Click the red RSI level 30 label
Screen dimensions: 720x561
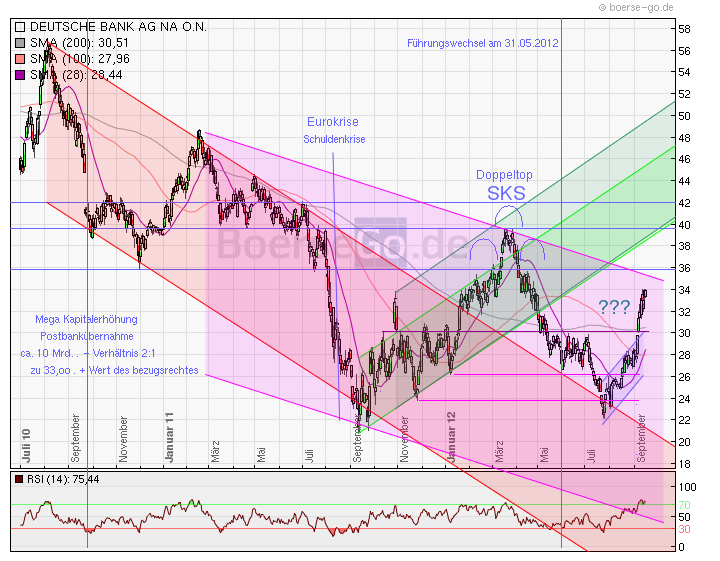tap(684, 530)
